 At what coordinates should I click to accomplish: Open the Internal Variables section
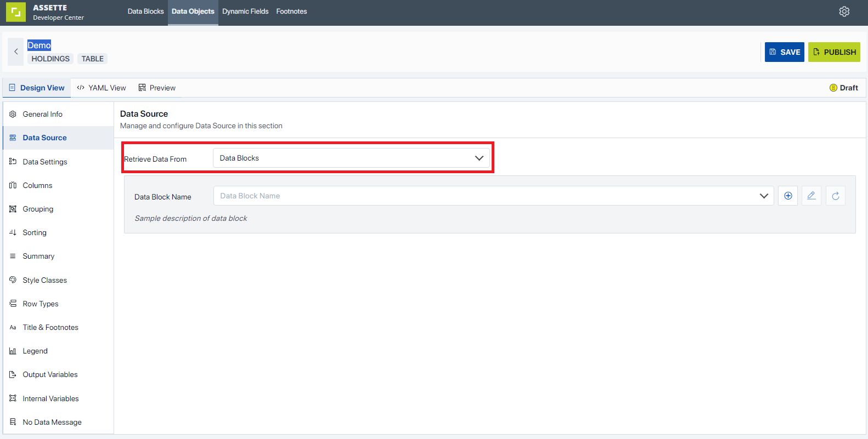pos(58,398)
